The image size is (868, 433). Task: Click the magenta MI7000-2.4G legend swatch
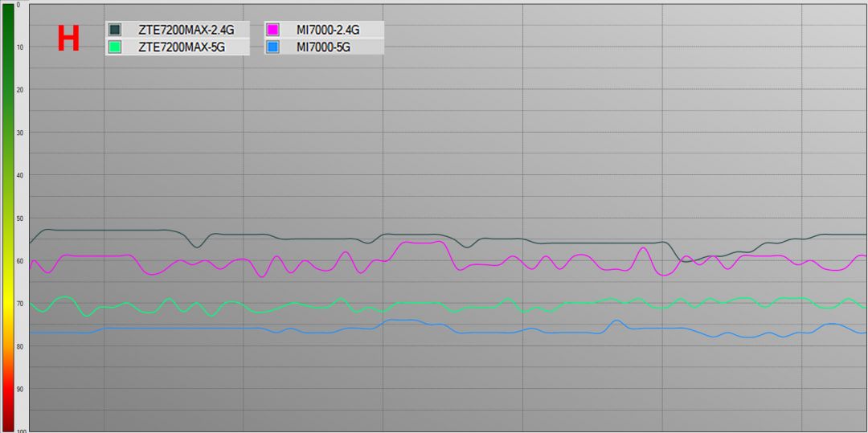272,30
